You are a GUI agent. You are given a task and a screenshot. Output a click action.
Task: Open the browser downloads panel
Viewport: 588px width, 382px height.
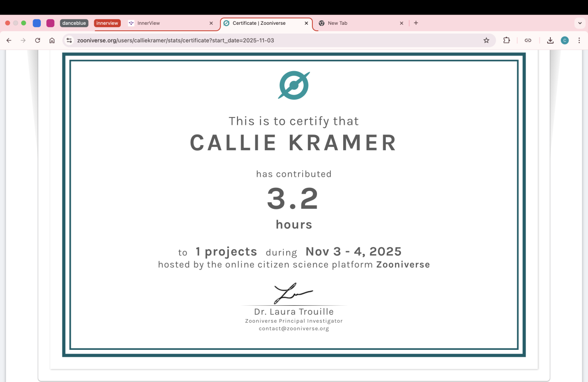tap(550, 40)
